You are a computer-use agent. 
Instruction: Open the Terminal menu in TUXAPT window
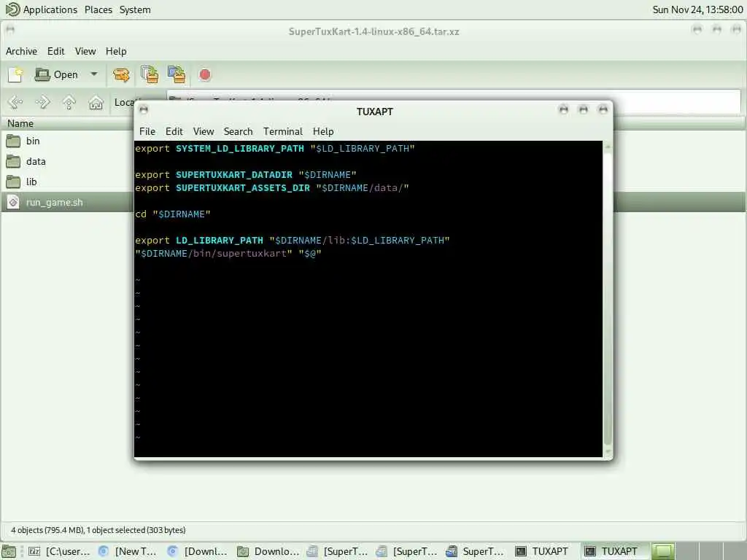(x=283, y=131)
